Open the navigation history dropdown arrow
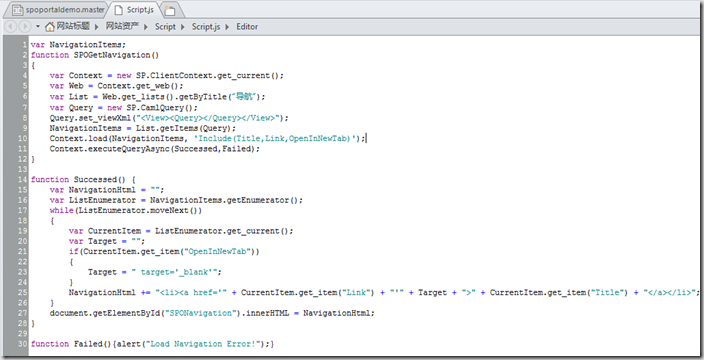 (x=38, y=27)
